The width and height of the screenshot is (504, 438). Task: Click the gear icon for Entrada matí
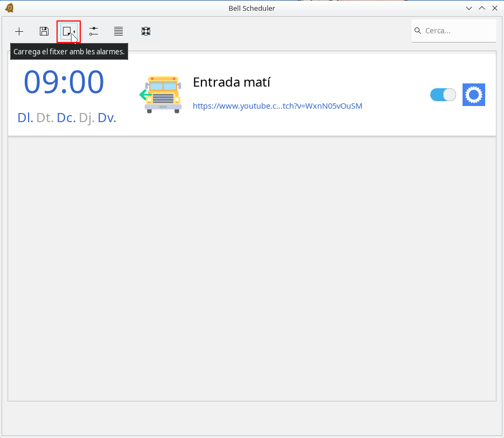(473, 95)
